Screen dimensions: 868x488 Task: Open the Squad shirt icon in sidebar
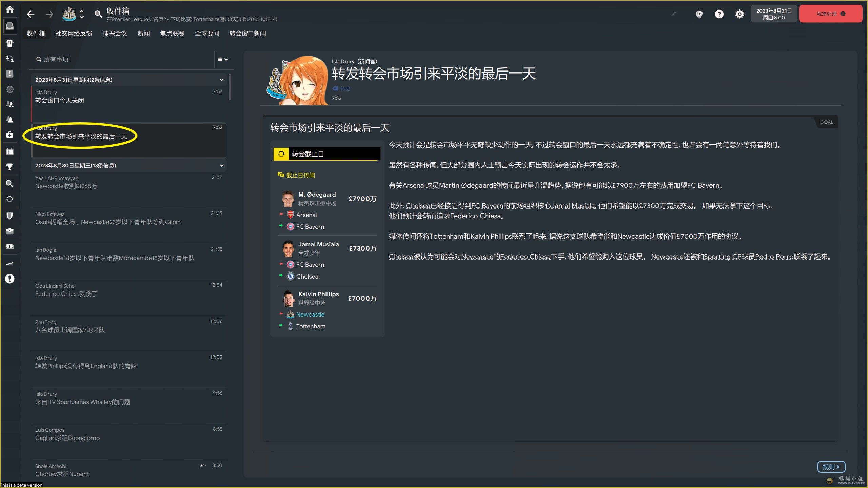click(x=10, y=43)
